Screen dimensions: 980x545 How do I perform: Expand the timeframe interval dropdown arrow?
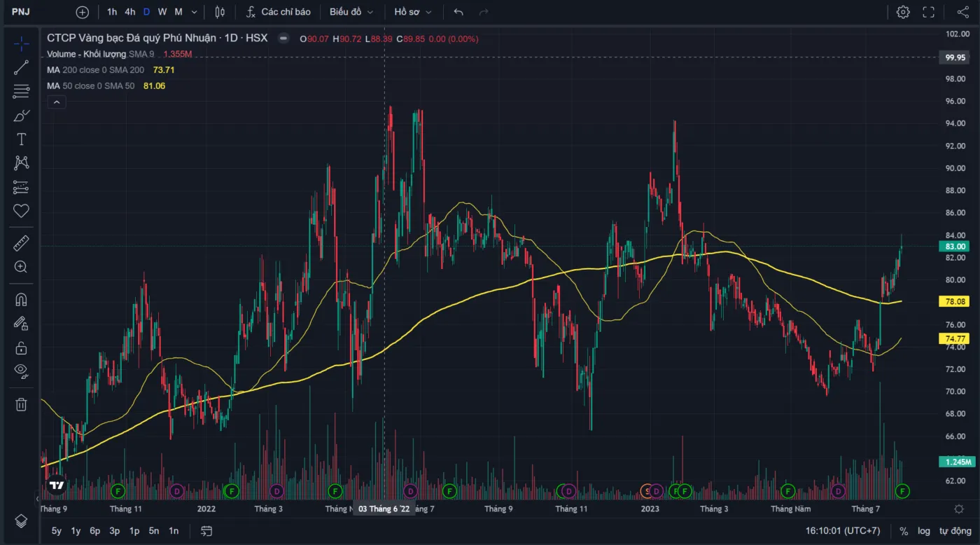coord(194,12)
